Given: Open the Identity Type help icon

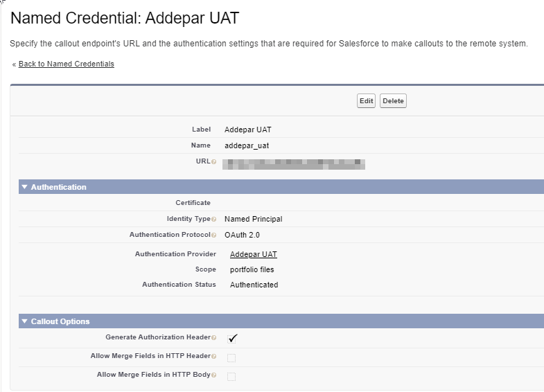Looking at the screenshot, I should [213, 220].
